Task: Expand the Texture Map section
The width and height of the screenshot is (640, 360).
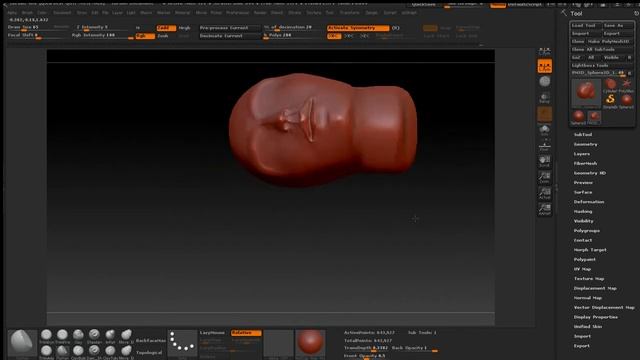Action: click(x=589, y=278)
